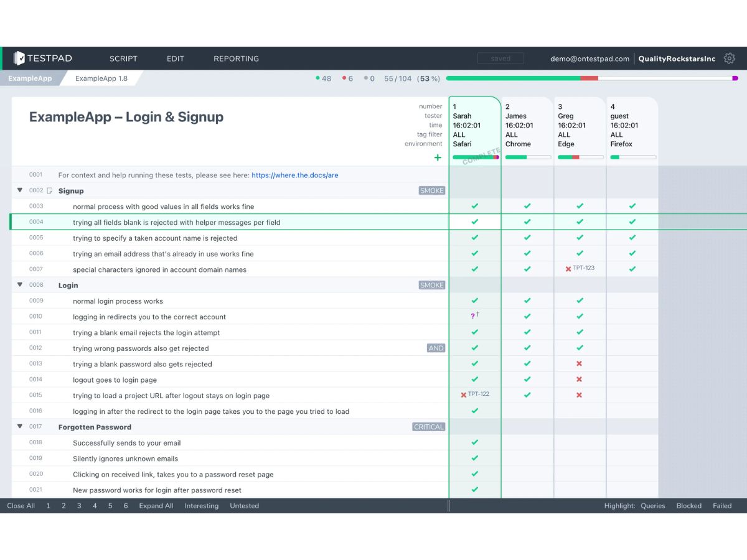The height and width of the screenshot is (560, 747).
Task: Collapse to outline level 1
Action: pyautogui.click(x=48, y=506)
